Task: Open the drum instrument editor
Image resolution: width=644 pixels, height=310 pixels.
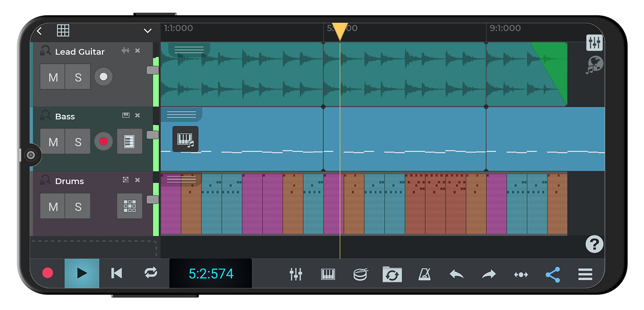Action: click(x=360, y=274)
